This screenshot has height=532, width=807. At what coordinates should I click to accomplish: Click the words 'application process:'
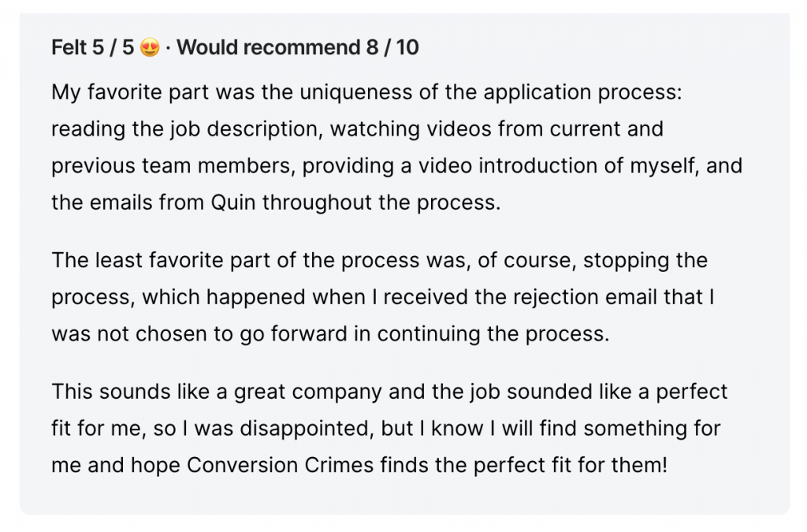[582, 93]
